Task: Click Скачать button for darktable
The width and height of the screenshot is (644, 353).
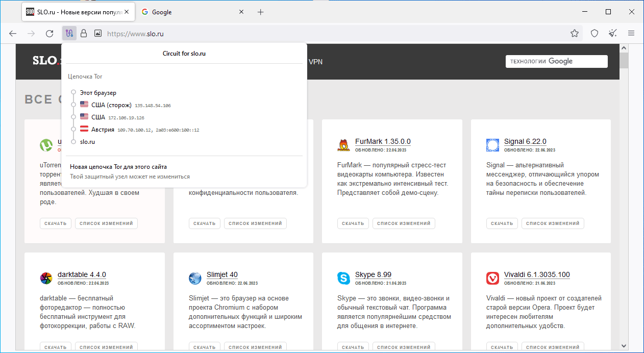Action: tap(55, 347)
